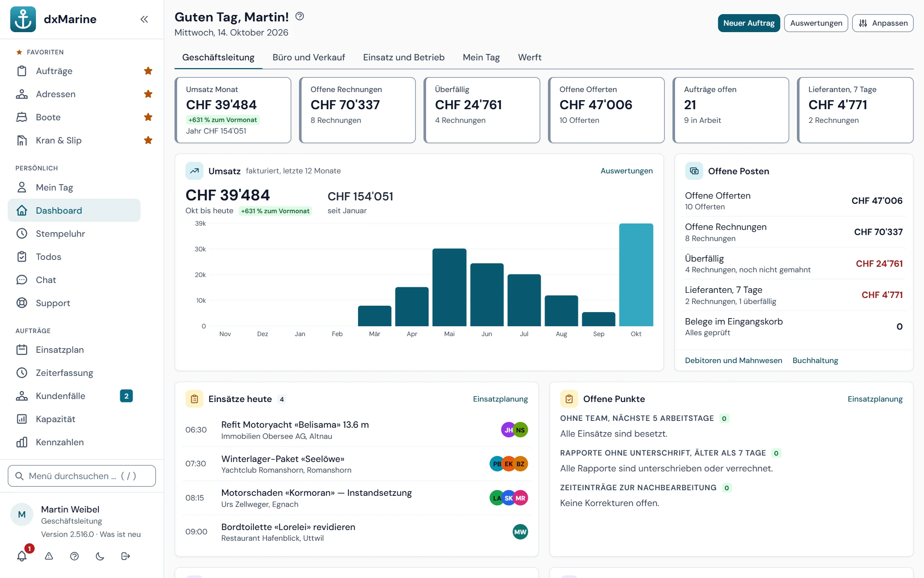Screen dimensions: 924x578
Task: Click the dxMarine anchor logo
Action: (23, 19)
